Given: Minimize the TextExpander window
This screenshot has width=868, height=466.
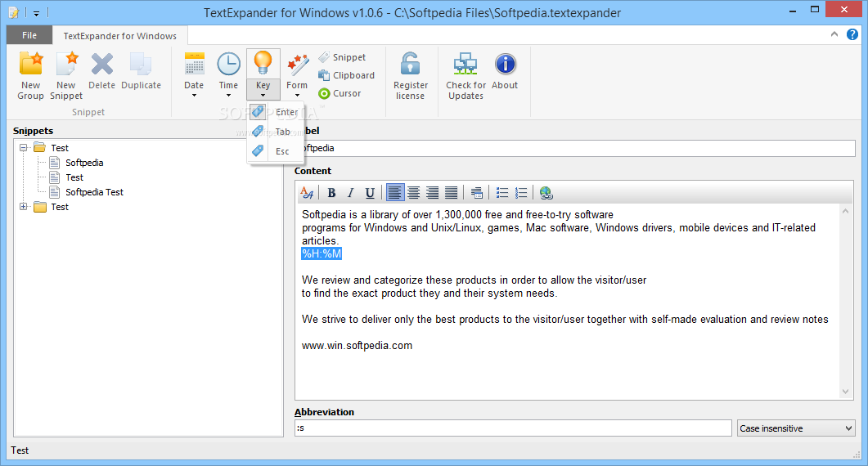Looking at the screenshot, I should 793,10.
